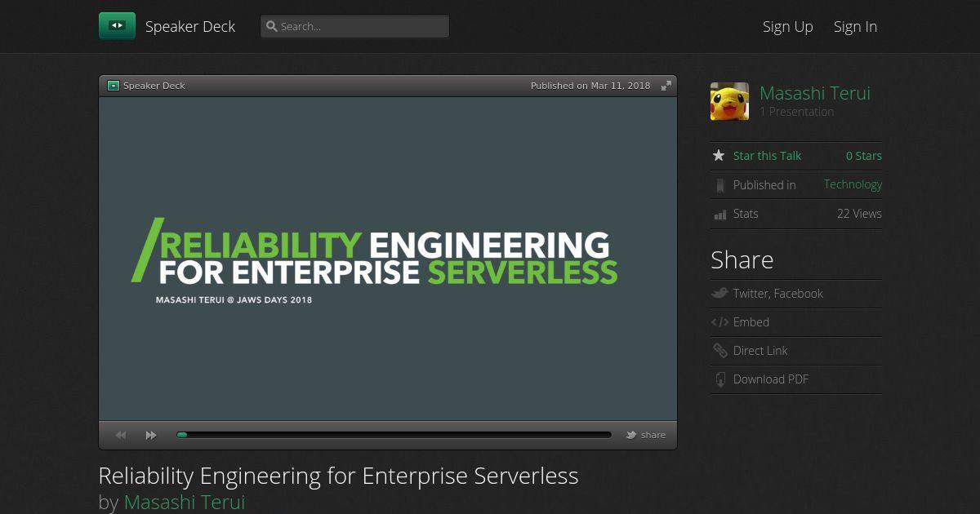Click the author link below the talk title
Image resolution: width=980 pixels, height=514 pixels.
coord(185,502)
